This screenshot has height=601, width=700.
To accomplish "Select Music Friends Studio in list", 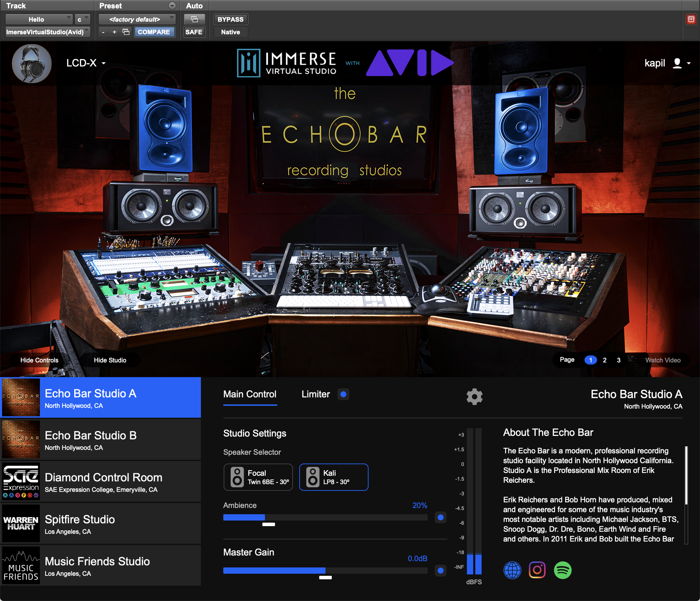I will 100,565.
